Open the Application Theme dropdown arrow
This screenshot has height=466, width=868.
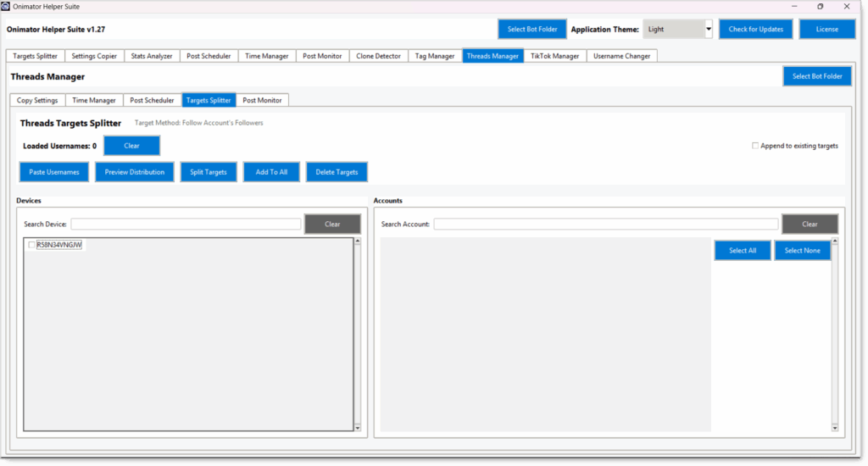click(708, 30)
